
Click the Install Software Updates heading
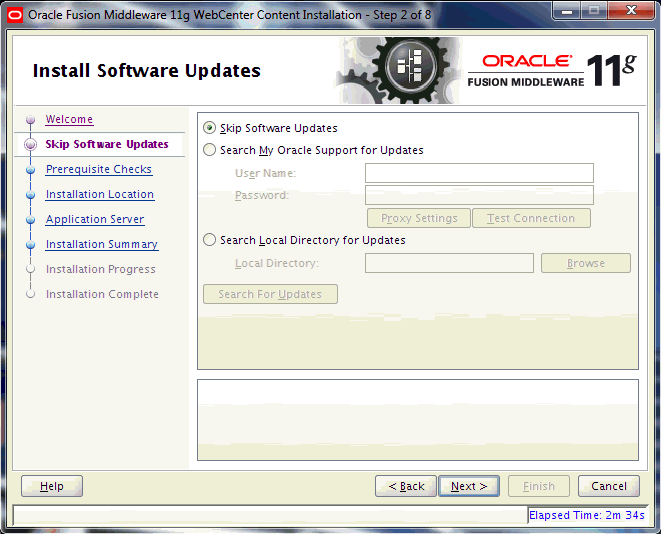coord(147,70)
